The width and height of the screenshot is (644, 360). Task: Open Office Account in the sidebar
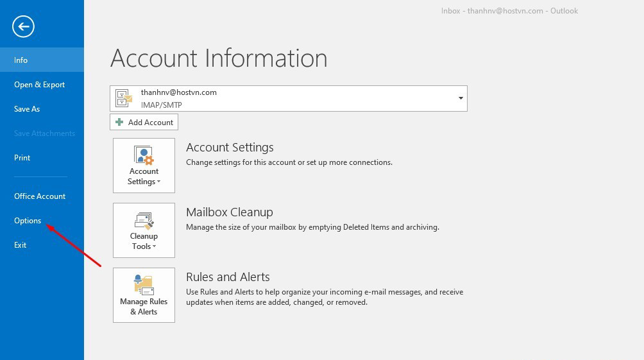pyautogui.click(x=40, y=196)
